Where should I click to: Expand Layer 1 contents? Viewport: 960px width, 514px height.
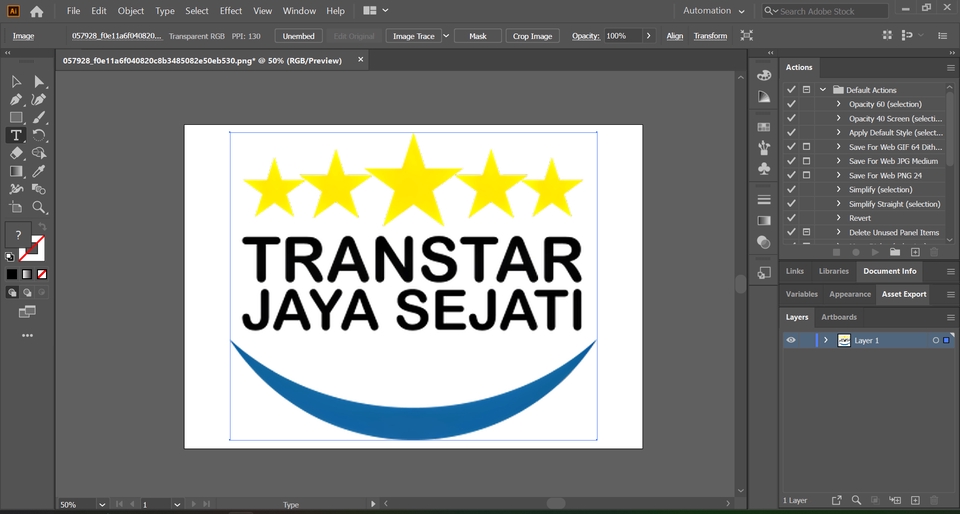click(825, 340)
